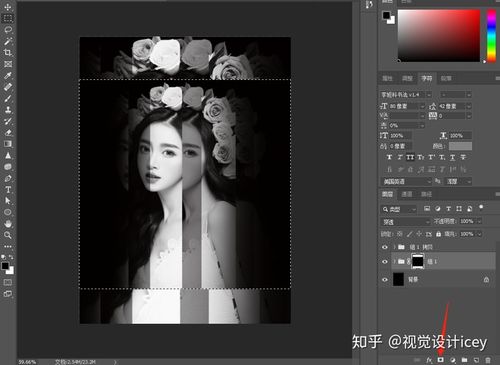Select the Hand tool
The height and width of the screenshot is (365, 500).
tap(8, 224)
